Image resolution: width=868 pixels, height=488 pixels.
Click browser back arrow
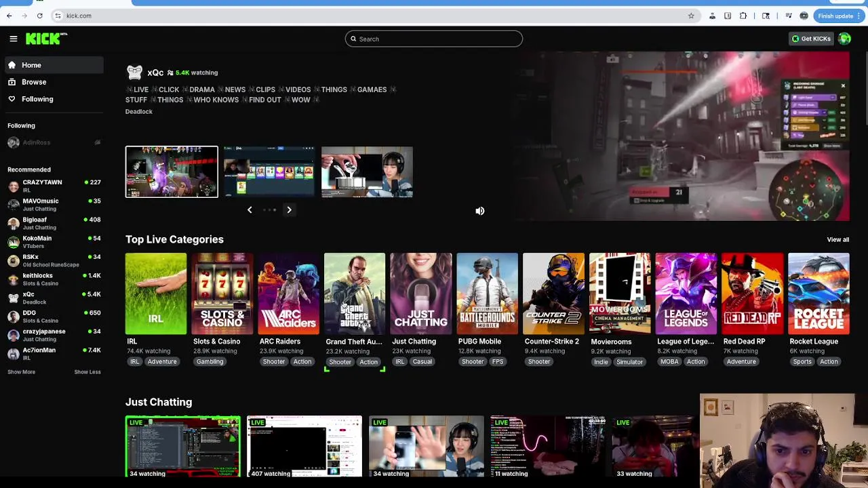coord(9,16)
